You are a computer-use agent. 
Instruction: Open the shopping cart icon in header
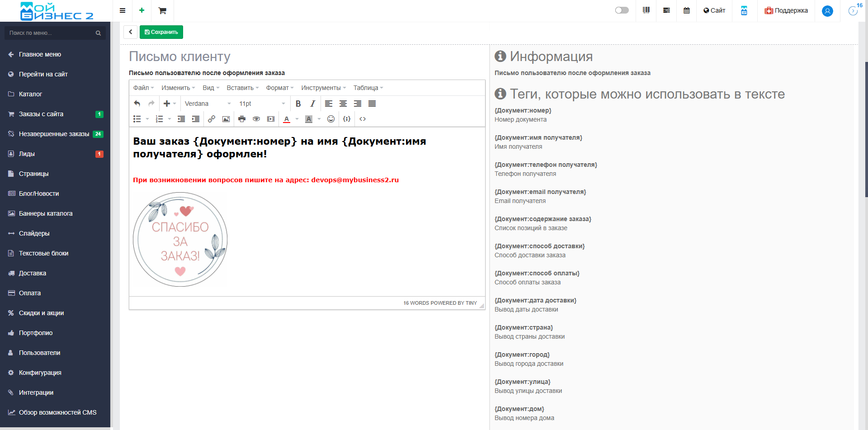point(162,10)
